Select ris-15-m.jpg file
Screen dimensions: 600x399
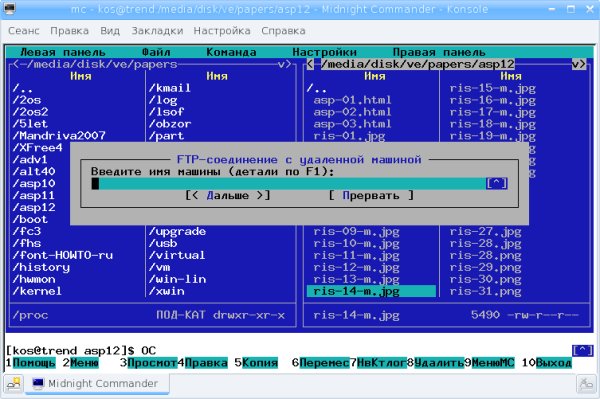point(492,88)
